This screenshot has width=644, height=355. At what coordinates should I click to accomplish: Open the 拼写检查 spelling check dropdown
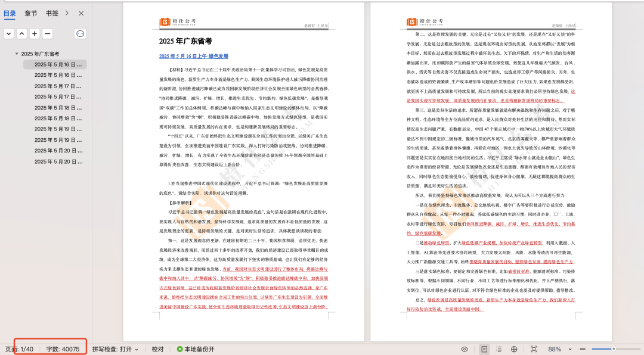pos(115,349)
